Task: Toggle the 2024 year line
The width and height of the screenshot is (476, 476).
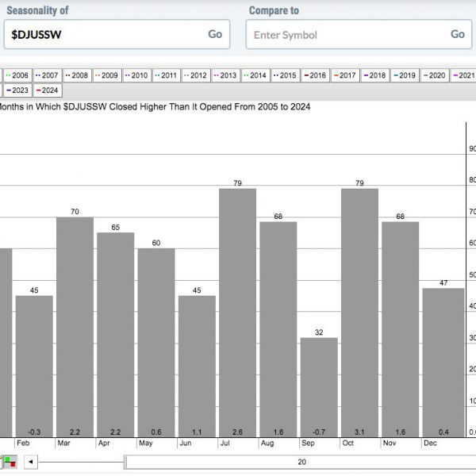Action: coord(48,90)
